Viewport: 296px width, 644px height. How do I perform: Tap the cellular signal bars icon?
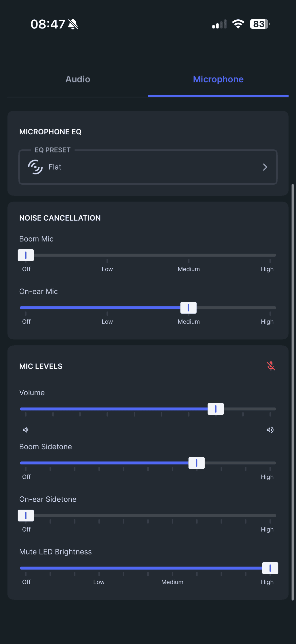tap(219, 24)
